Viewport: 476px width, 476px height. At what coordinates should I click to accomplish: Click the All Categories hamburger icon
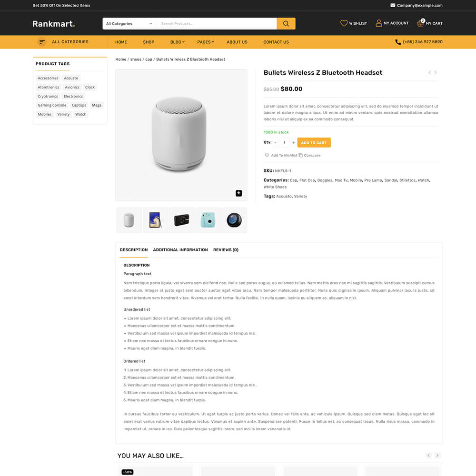[42, 42]
